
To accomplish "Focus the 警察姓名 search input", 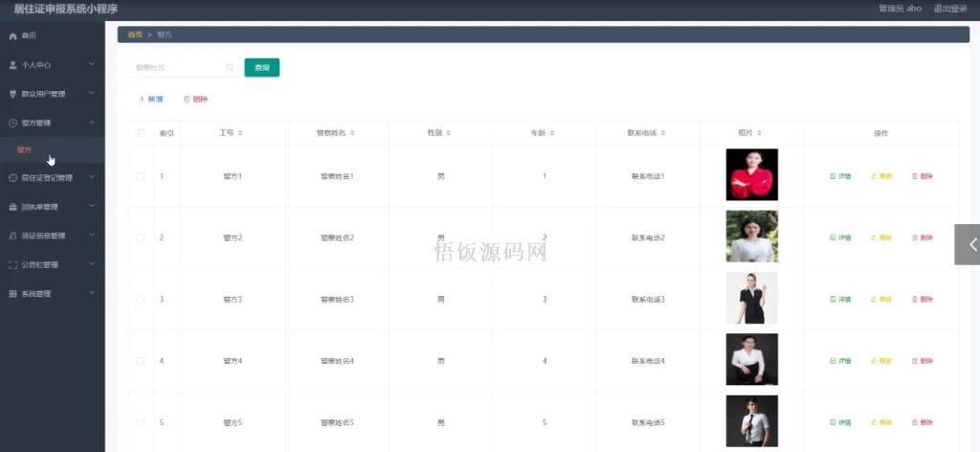I will coord(183,68).
